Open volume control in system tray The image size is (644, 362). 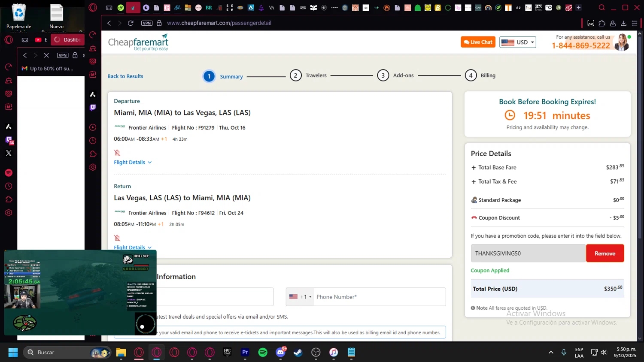pos(604,353)
